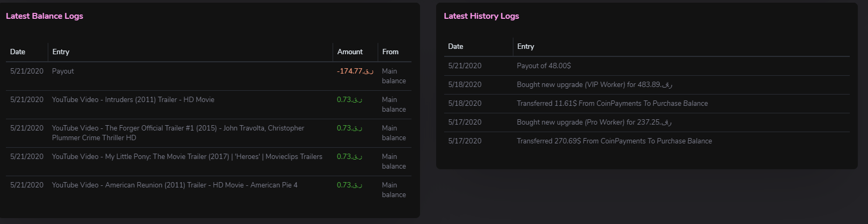Open The Forger Official Trailer entry
Viewport: 868px width, 224px height.
pos(178,133)
